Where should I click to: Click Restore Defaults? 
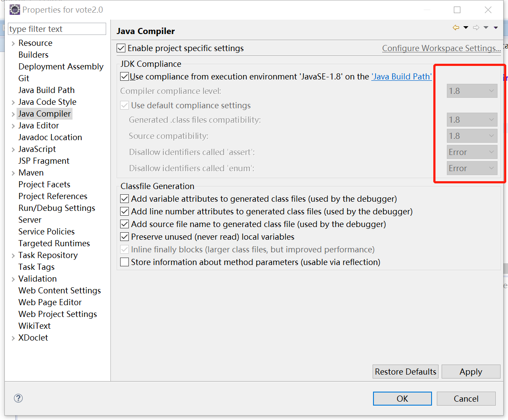pos(405,372)
